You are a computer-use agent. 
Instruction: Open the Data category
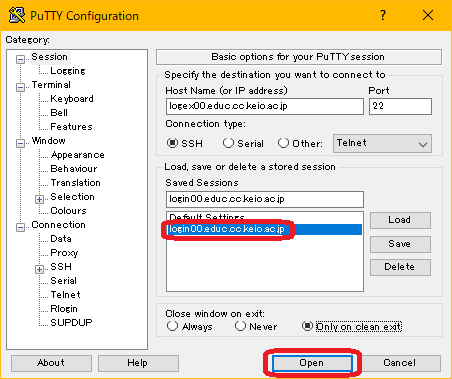(61, 239)
